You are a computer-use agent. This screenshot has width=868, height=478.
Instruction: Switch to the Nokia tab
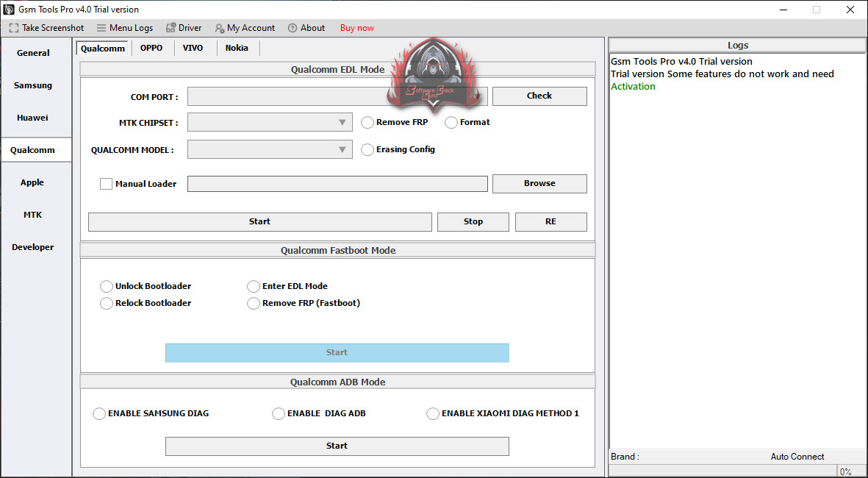pos(237,49)
